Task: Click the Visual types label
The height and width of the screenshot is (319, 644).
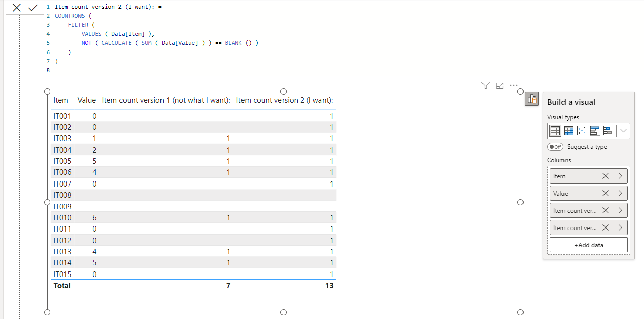Action: pos(563,117)
